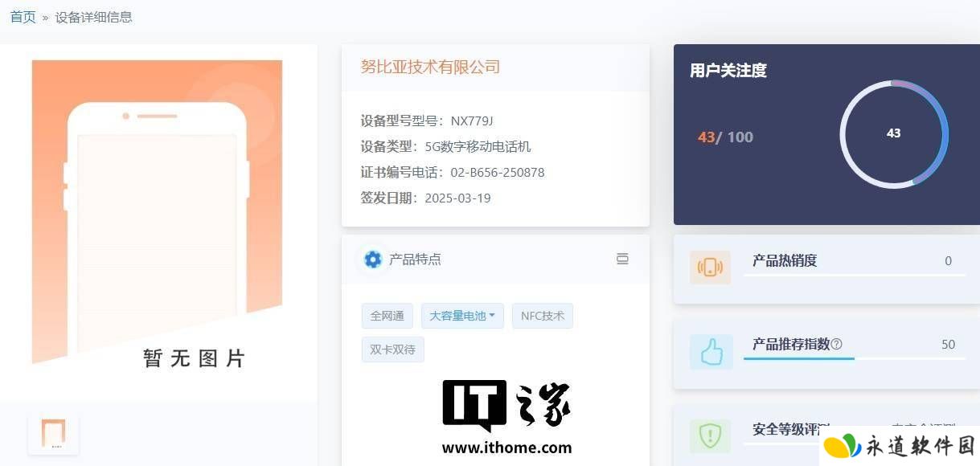Click the circular 43 attention gauge

(x=894, y=134)
